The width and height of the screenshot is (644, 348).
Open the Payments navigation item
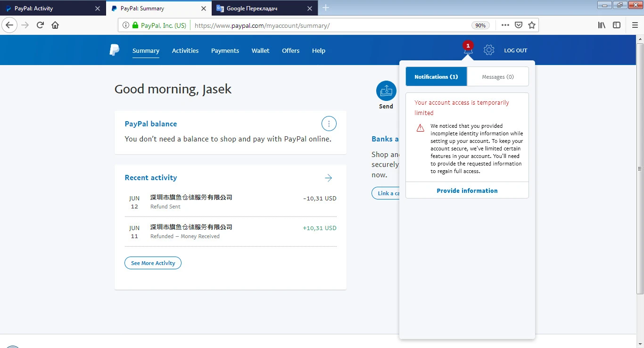click(225, 51)
